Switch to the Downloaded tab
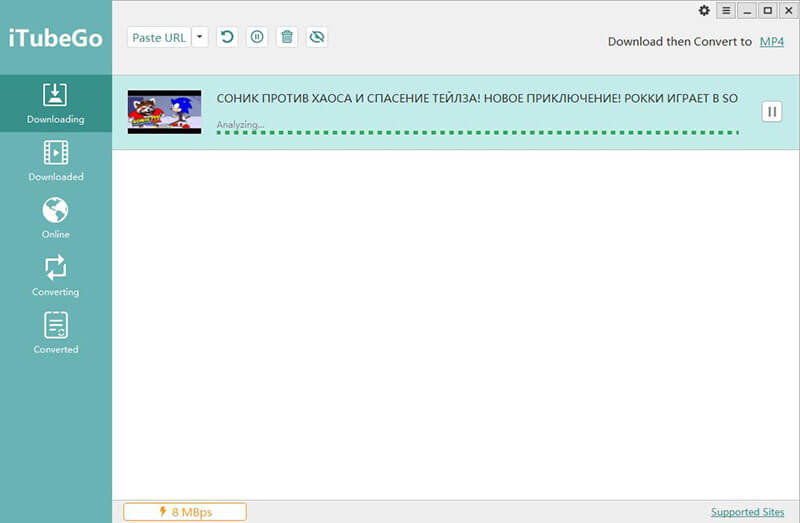Image resolution: width=800 pixels, height=523 pixels. pyautogui.click(x=56, y=161)
